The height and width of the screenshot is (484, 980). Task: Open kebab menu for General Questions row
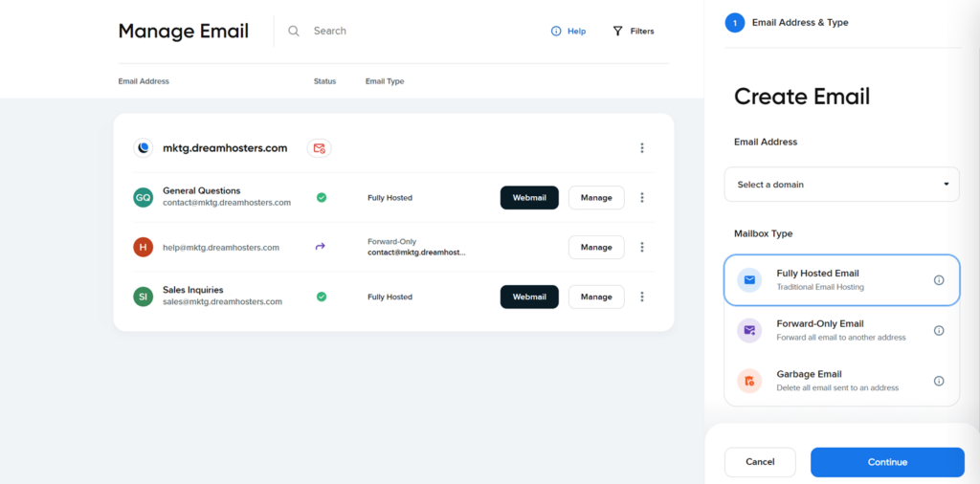(x=642, y=197)
